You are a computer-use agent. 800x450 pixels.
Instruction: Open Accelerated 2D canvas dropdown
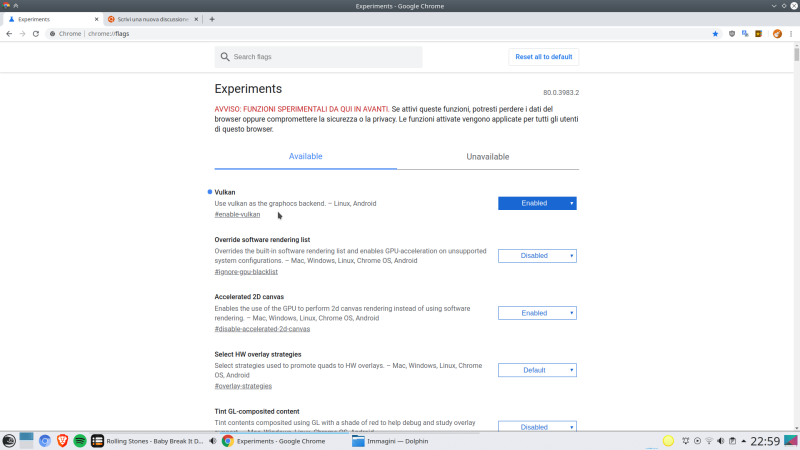coord(537,313)
